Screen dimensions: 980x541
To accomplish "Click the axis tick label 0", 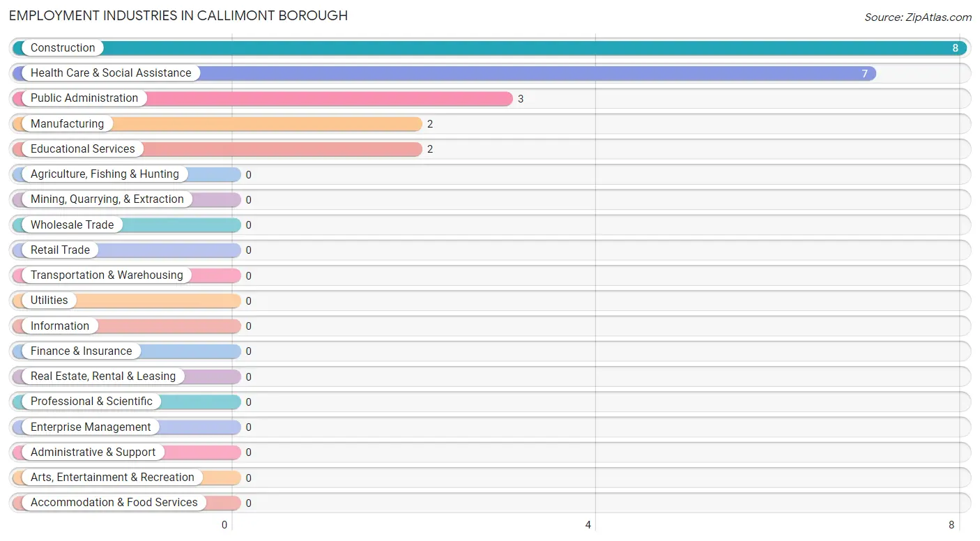I will [224, 525].
